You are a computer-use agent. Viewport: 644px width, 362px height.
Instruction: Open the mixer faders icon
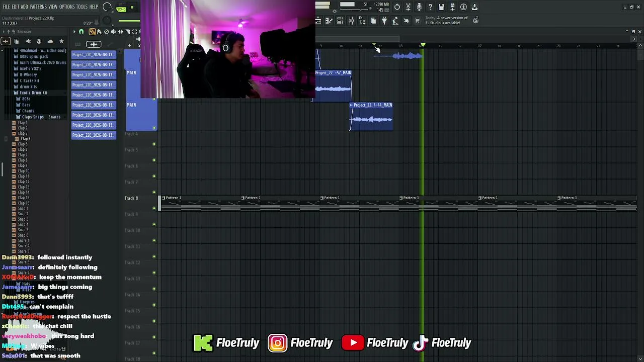(x=351, y=21)
